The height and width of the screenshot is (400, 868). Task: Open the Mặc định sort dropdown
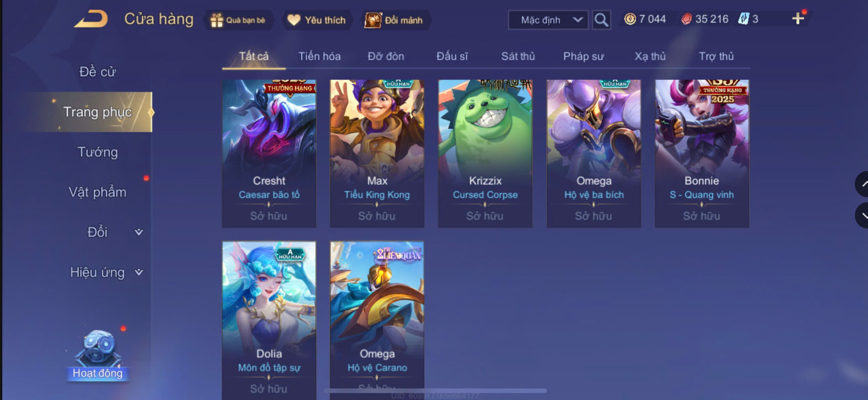click(548, 20)
